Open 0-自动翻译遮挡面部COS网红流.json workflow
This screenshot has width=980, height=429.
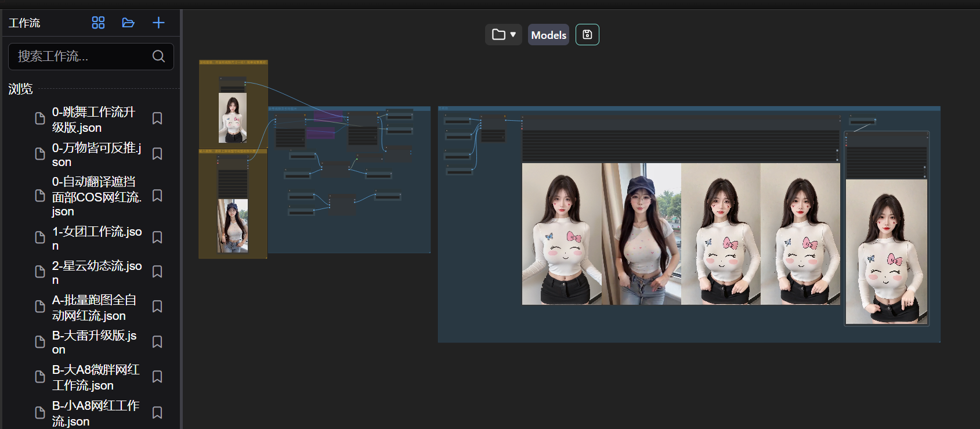(x=96, y=196)
